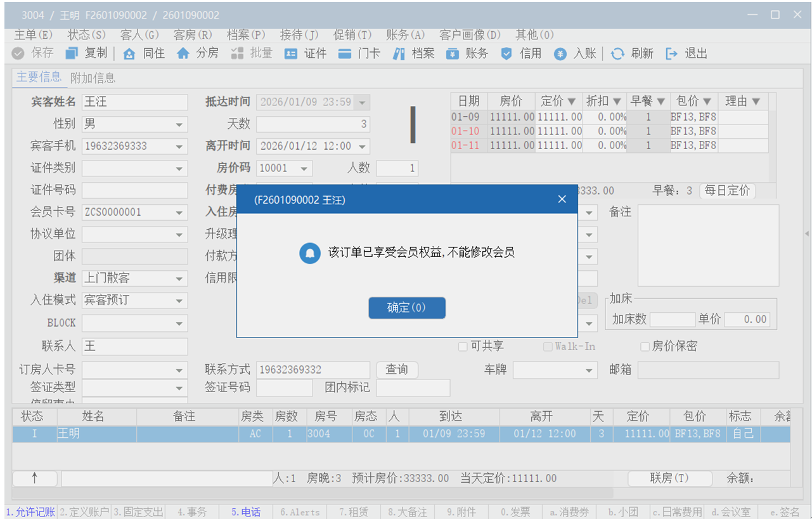Open the 状态(S) menu
The width and height of the screenshot is (812, 519).
tap(87, 35)
